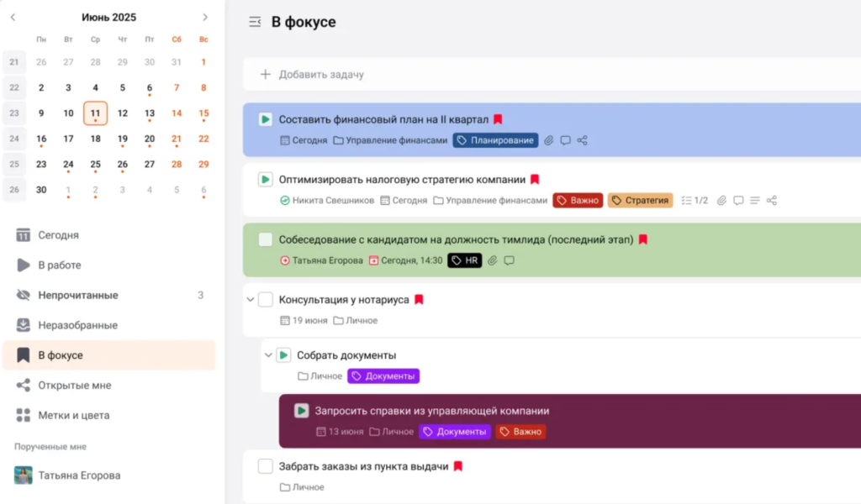Open В работе section in sidebar
The image size is (861, 504).
109,265
